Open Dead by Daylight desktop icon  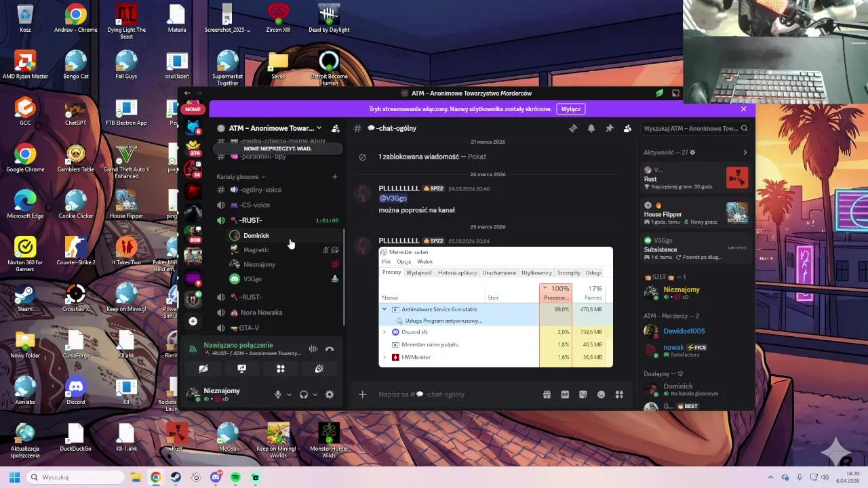pos(329,18)
